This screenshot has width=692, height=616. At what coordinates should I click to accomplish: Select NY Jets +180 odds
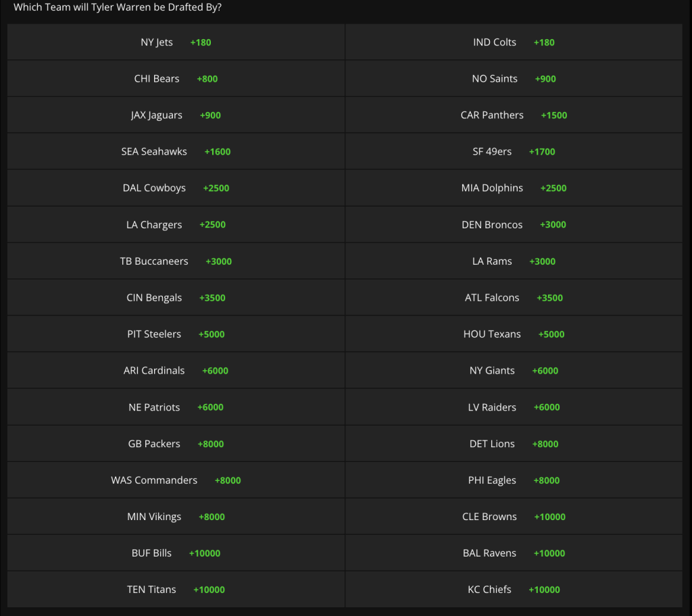176,43
